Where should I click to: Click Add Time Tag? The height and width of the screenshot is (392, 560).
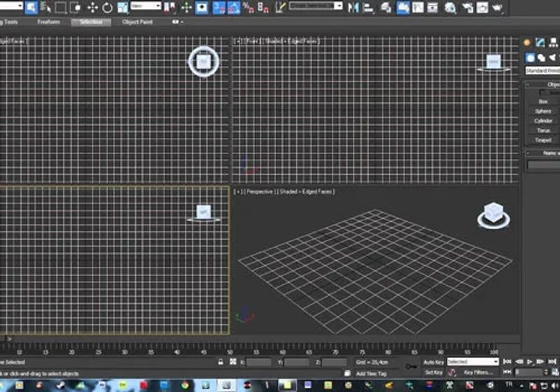pos(372,373)
